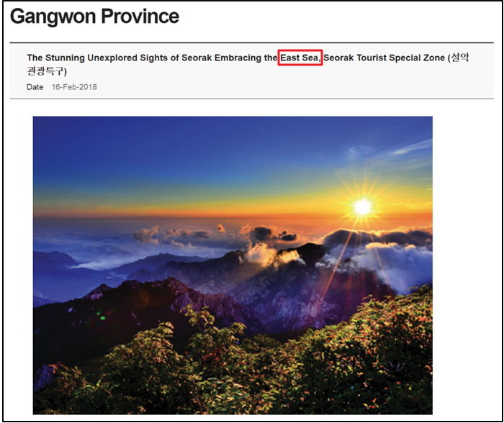
Task: Click the word Seorak before Embracing
Action: point(197,58)
